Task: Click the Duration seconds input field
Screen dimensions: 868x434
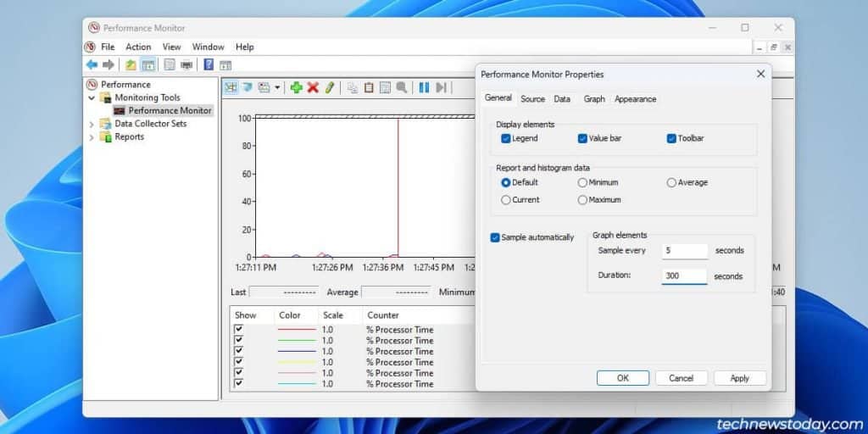Action: tap(685, 275)
